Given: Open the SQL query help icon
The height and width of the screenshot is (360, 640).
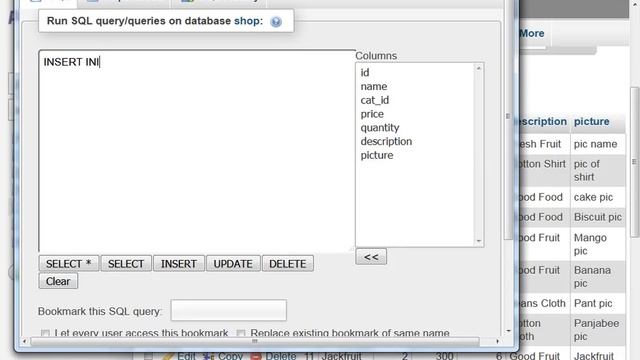Looking at the screenshot, I should pyautogui.click(x=276, y=22).
